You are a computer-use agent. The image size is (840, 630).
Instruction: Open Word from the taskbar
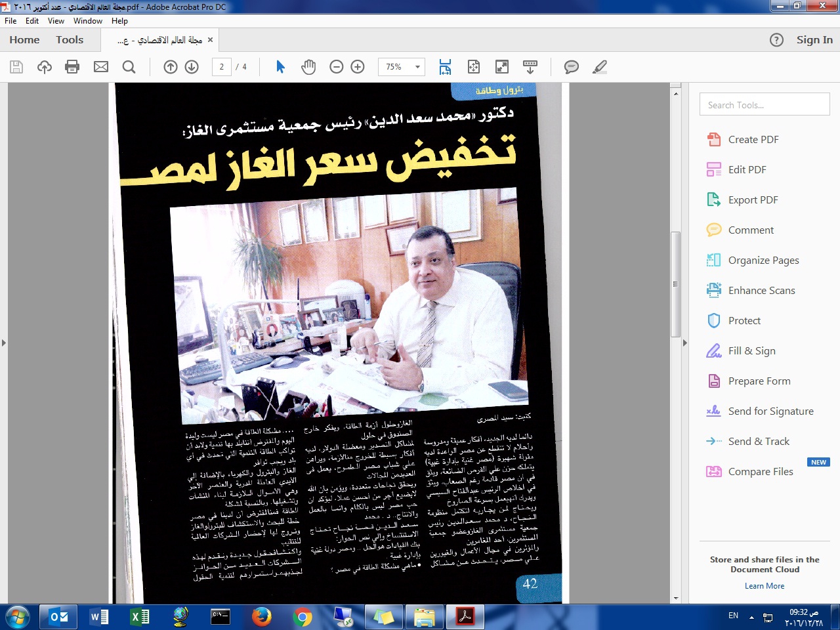click(99, 617)
